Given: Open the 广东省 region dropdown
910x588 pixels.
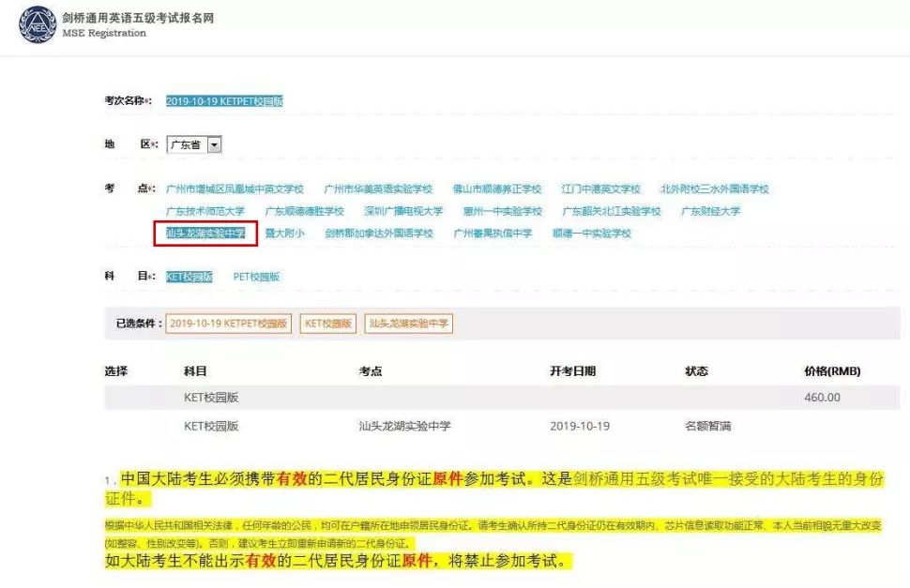Looking at the screenshot, I should pos(194,144).
